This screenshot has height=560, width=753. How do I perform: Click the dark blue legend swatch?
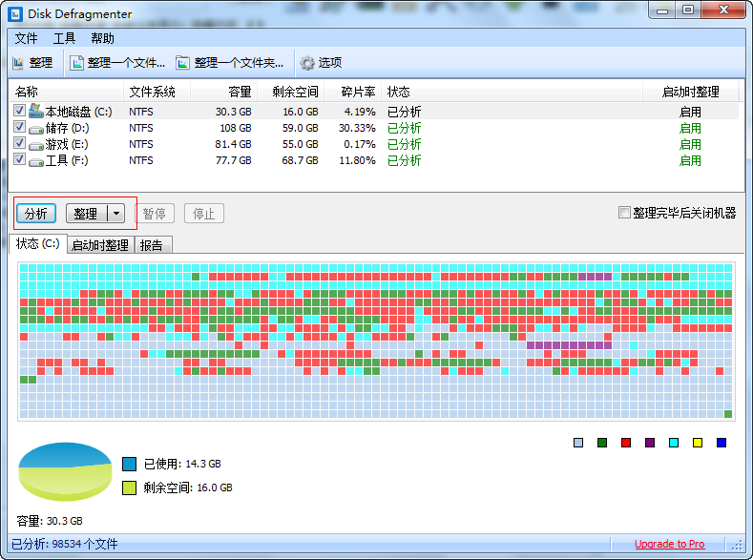tap(722, 443)
